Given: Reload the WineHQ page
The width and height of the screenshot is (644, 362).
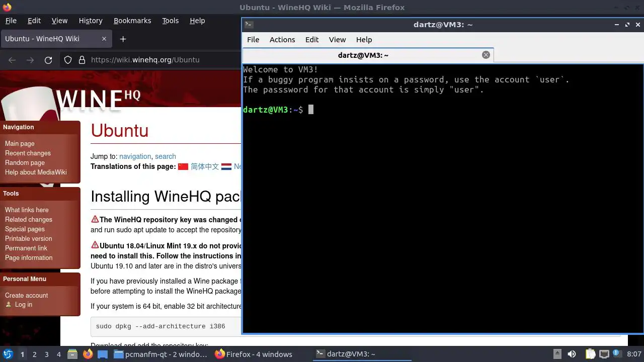Looking at the screenshot, I should click(x=48, y=60).
